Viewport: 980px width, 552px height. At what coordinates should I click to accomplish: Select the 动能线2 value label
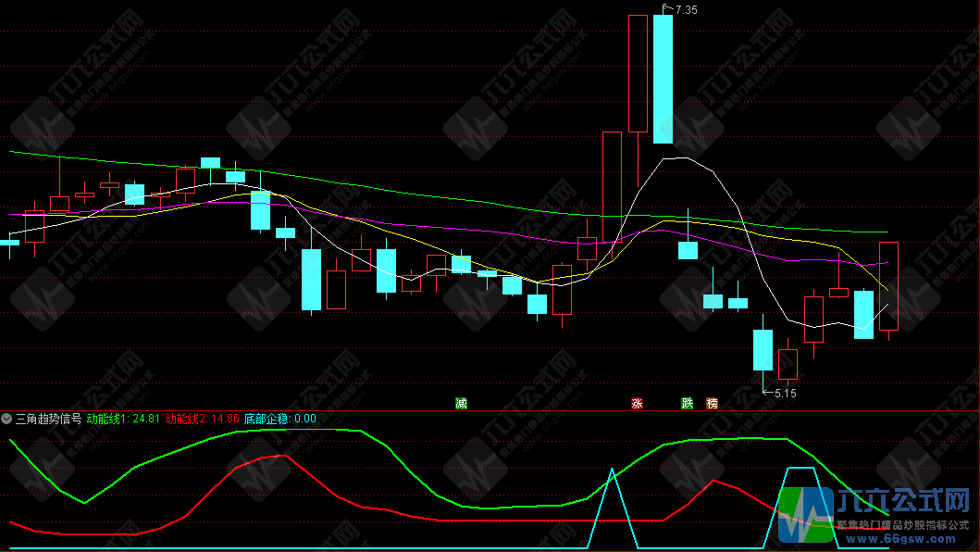tap(202, 419)
